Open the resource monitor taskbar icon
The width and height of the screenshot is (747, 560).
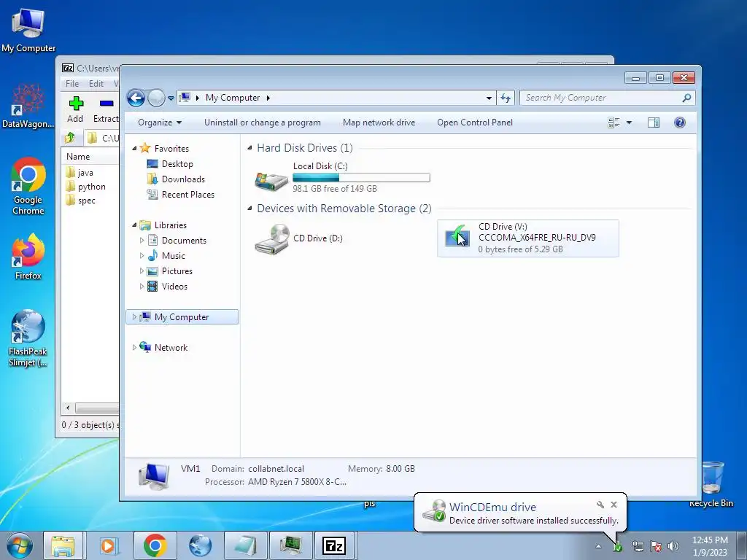(x=290, y=545)
